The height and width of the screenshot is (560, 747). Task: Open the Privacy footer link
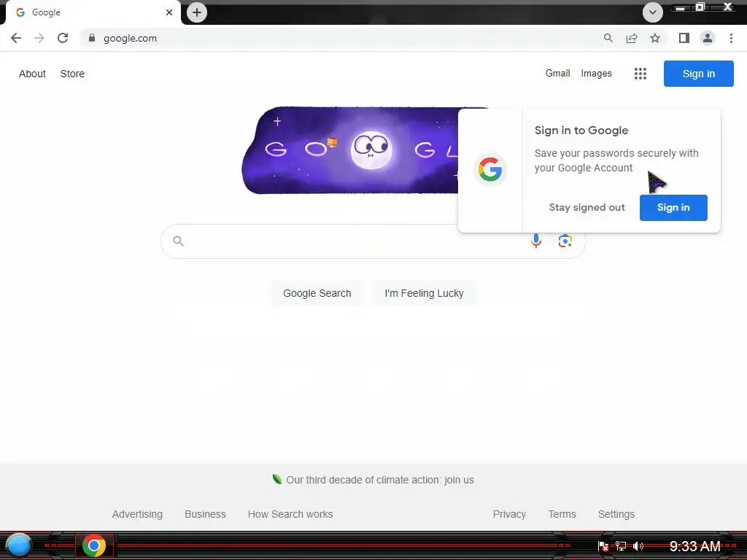(509, 514)
